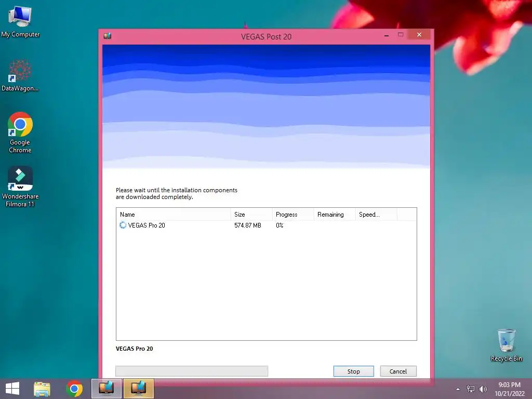The height and width of the screenshot is (399, 532).
Task: Select the VEGAS Pro 20 download row
Action: 267,225
